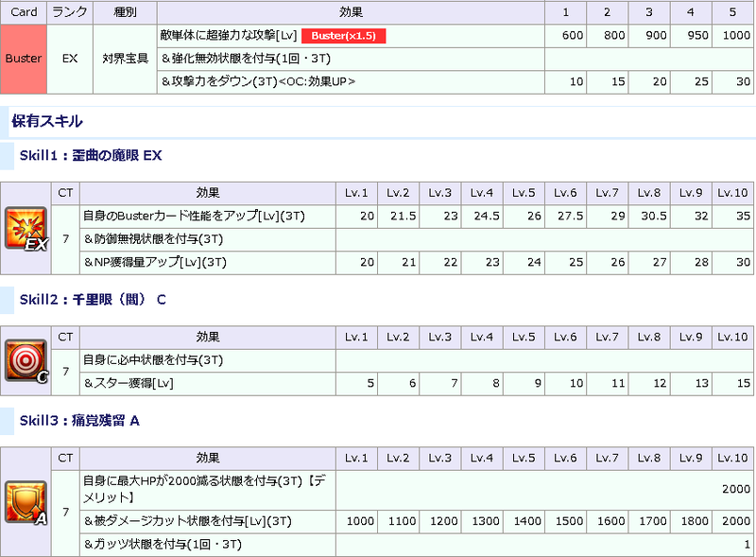Viewport: 756px width, 557px height.
Task: Click the CT value 7 of Skill3
Action: click(x=66, y=513)
